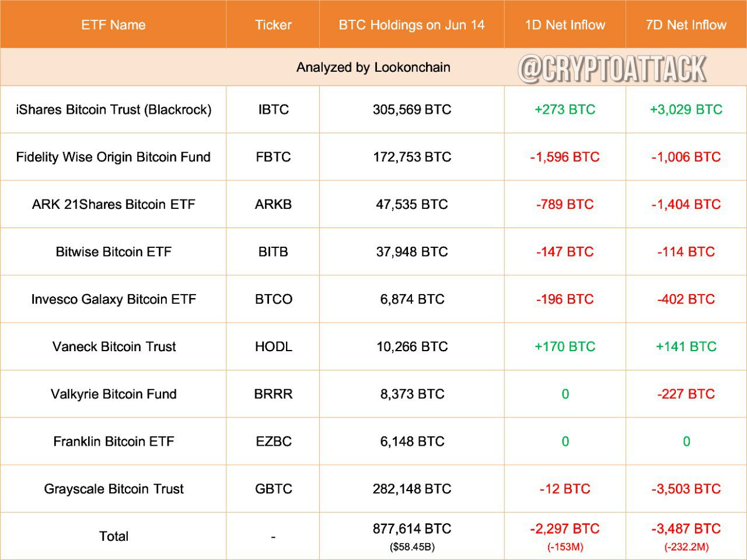Click Invesco Galaxy holdings 6,874 BTC
The height and width of the screenshot is (560, 747).
pyautogui.click(x=412, y=299)
